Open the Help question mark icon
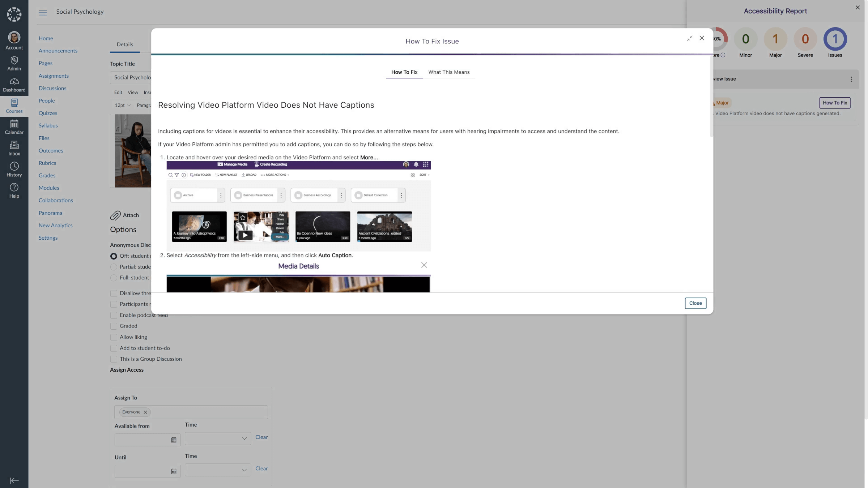 14,191
